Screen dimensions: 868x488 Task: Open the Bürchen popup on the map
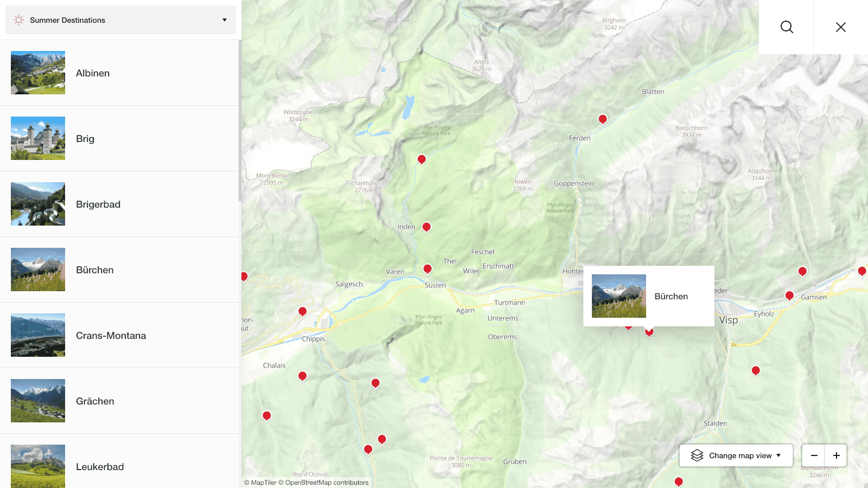click(x=649, y=296)
